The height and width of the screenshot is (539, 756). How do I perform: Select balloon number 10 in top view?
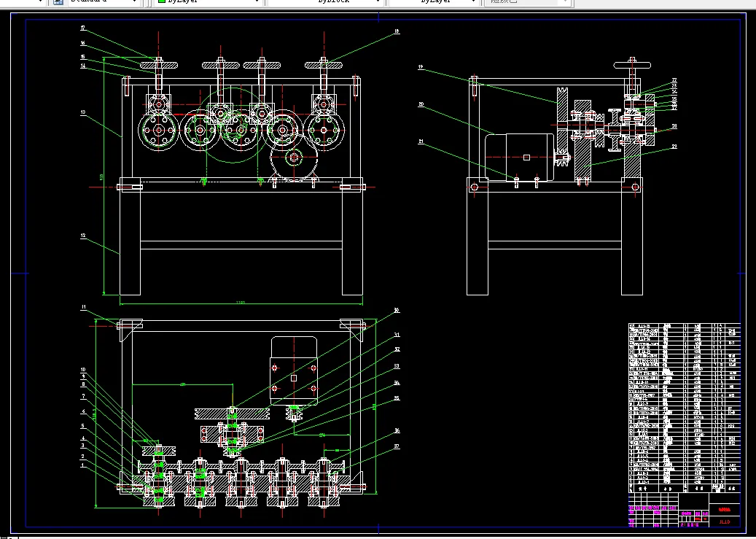(83, 370)
